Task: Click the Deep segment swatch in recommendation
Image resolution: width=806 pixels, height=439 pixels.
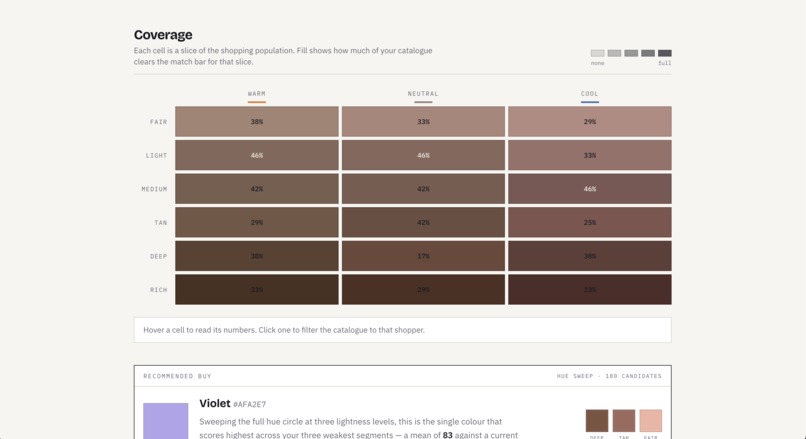Action: pos(597,420)
